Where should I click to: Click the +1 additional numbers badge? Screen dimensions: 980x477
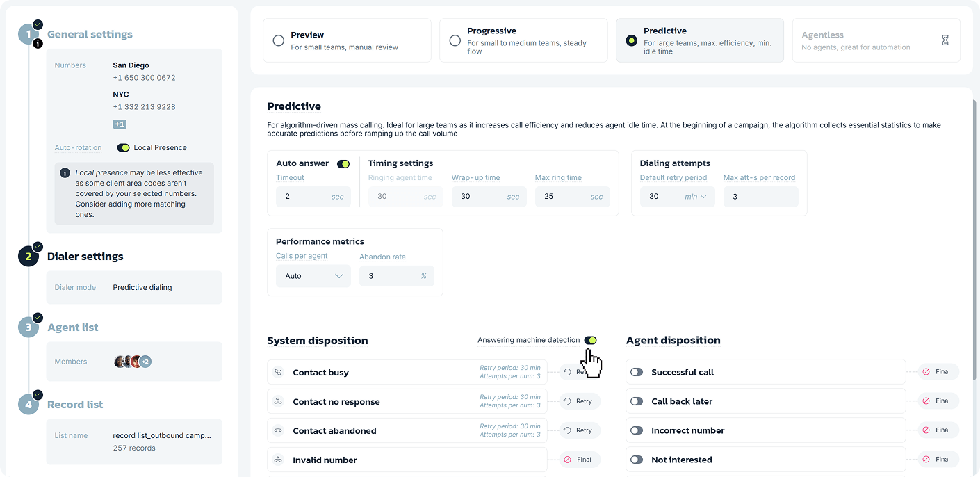point(120,124)
